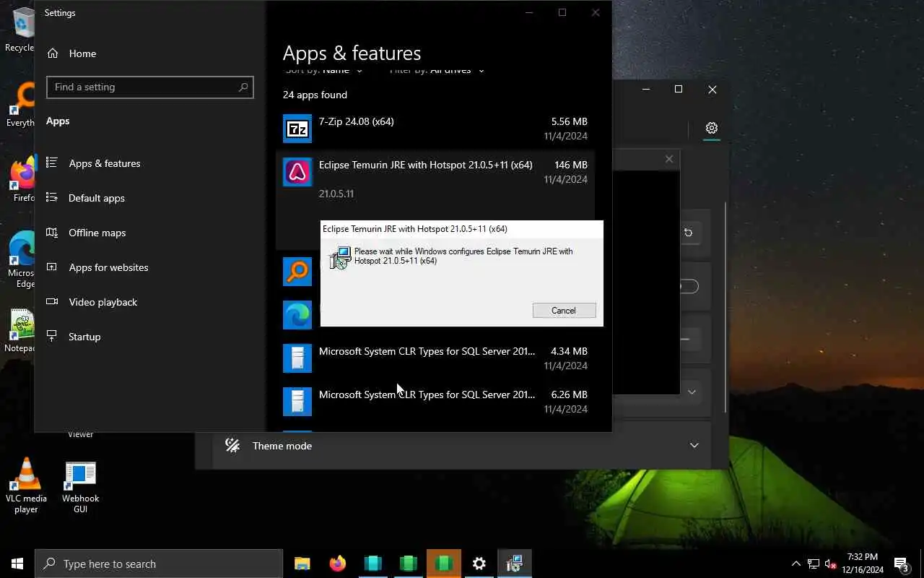Image resolution: width=924 pixels, height=578 pixels.
Task: Launch Firefox from the taskbar
Action: [x=338, y=564]
